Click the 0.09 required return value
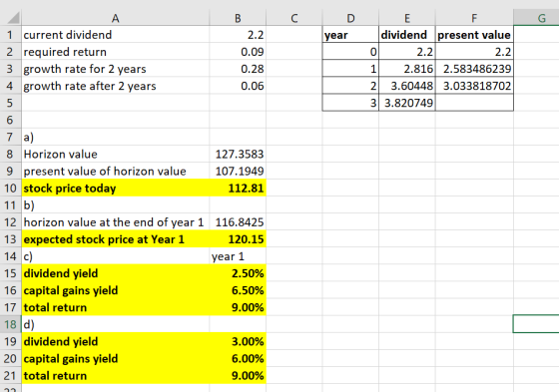 [x=238, y=52]
